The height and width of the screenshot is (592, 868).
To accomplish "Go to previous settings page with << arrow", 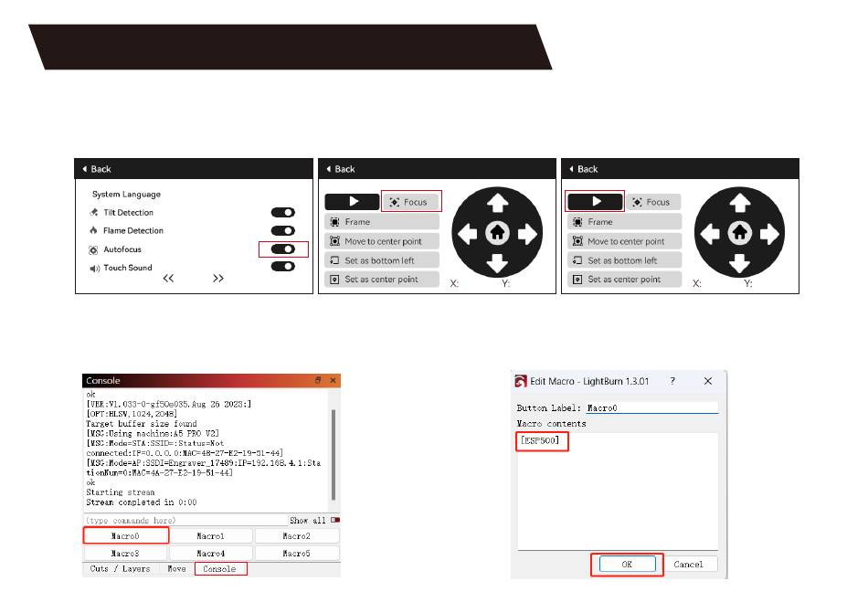I will pyautogui.click(x=168, y=280).
